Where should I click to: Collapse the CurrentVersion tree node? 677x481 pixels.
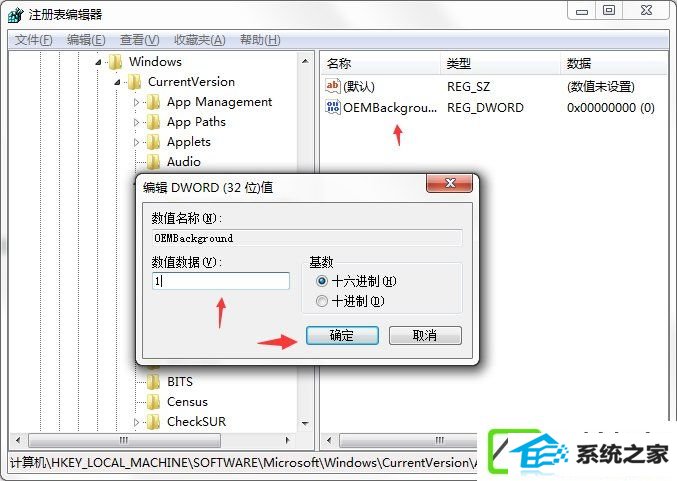click(118, 82)
